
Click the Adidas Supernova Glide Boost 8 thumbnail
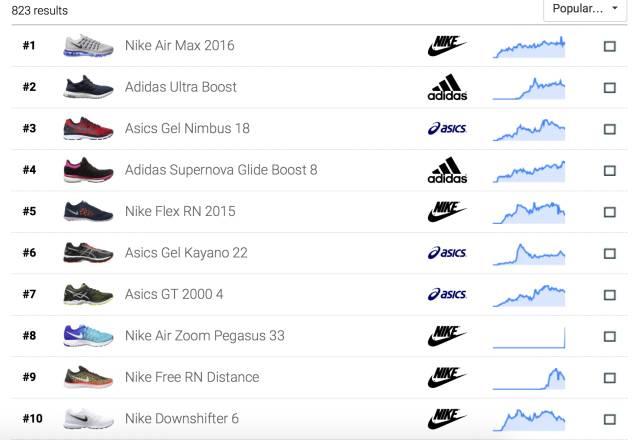(x=88, y=170)
